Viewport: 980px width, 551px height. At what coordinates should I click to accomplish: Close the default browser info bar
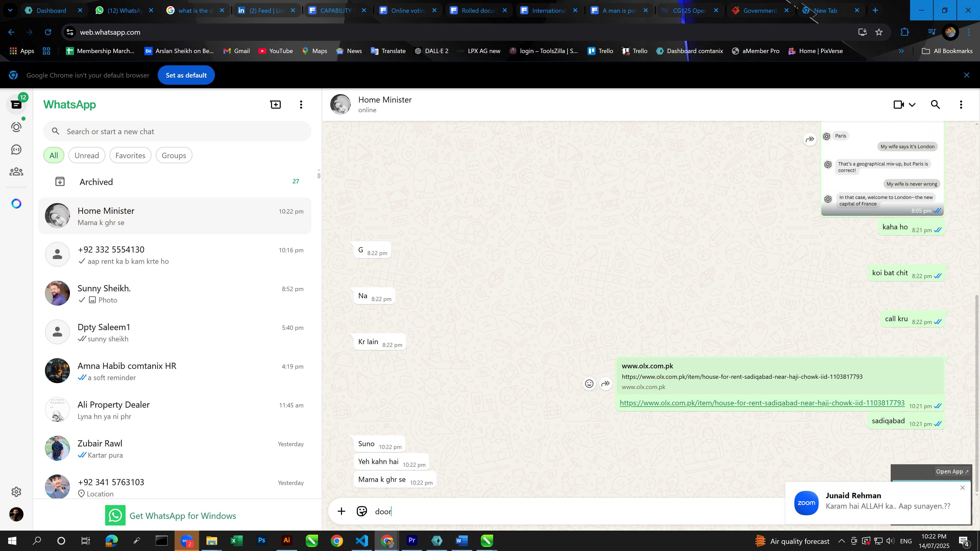point(967,75)
